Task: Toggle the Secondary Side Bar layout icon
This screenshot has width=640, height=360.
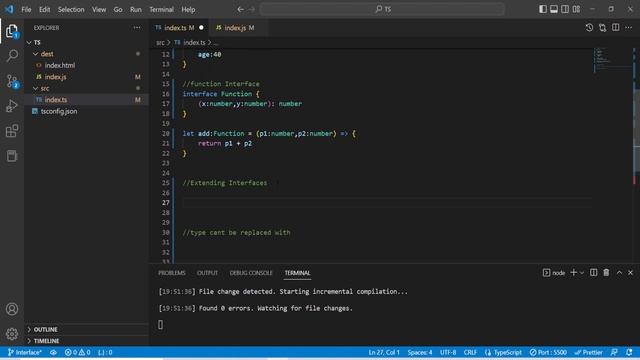Action: coord(565,9)
